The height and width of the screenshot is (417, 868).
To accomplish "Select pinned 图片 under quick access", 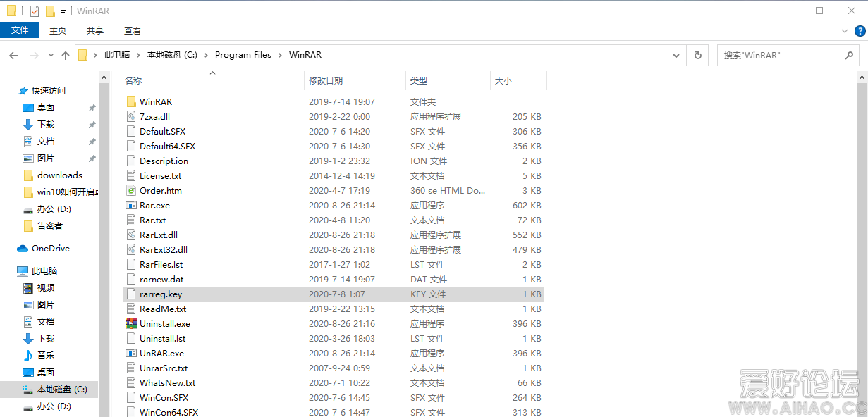I will coord(46,158).
